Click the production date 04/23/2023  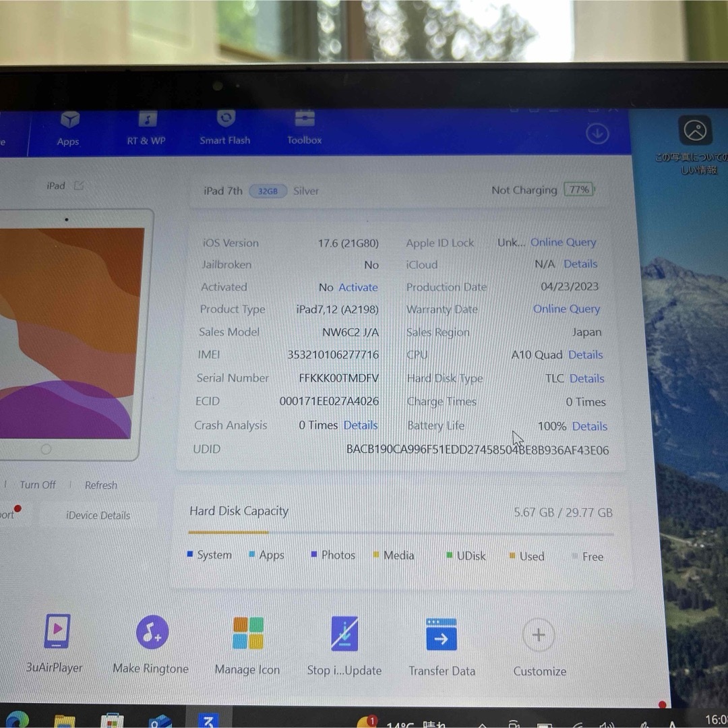pyautogui.click(x=570, y=286)
